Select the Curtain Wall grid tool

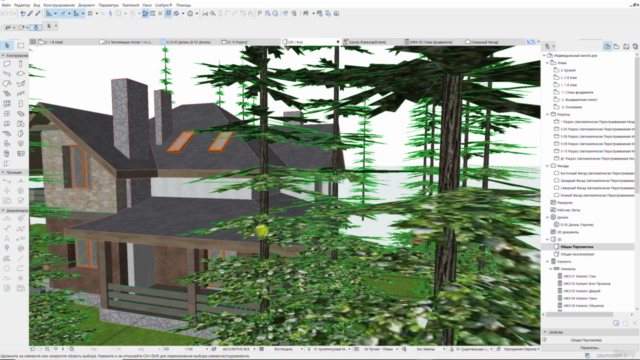(7, 104)
